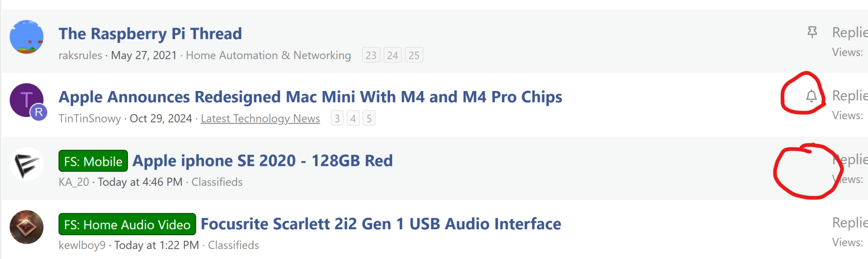This screenshot has width=868, height=259.
Task: Open KA_20's black-and-white logo avatar
Action: coord(27,164)
